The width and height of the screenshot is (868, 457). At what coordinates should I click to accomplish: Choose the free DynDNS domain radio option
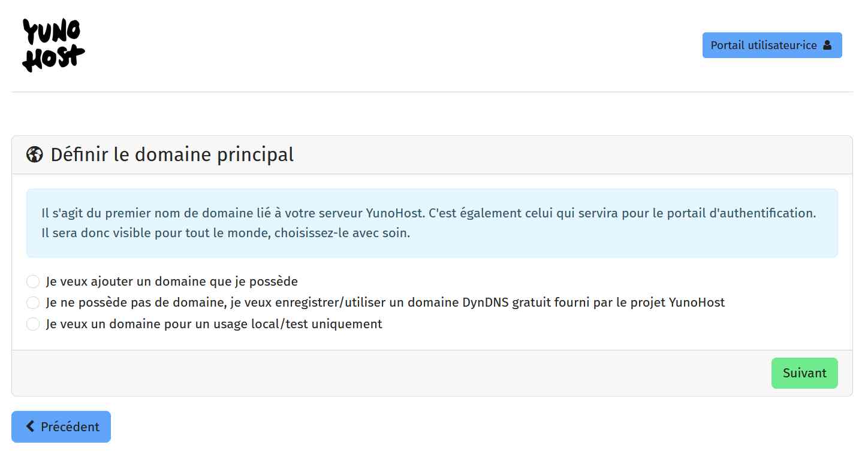click(33, 302)
